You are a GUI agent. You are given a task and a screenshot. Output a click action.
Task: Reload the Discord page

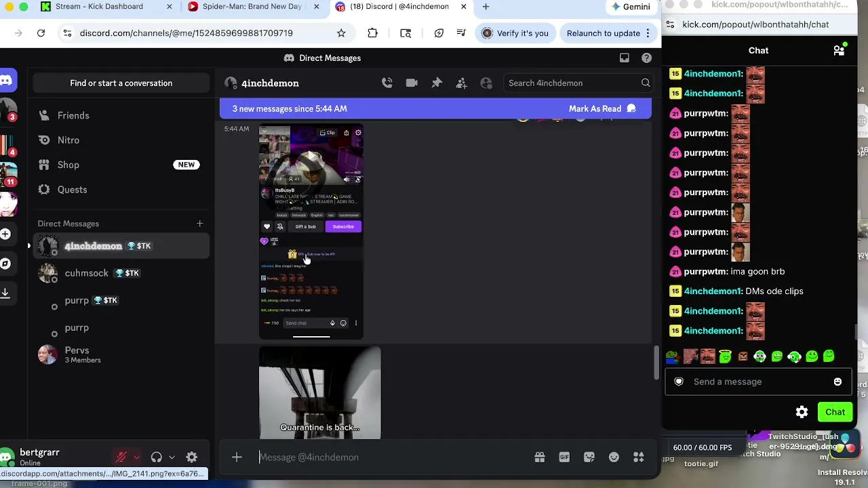click(41, 33)
